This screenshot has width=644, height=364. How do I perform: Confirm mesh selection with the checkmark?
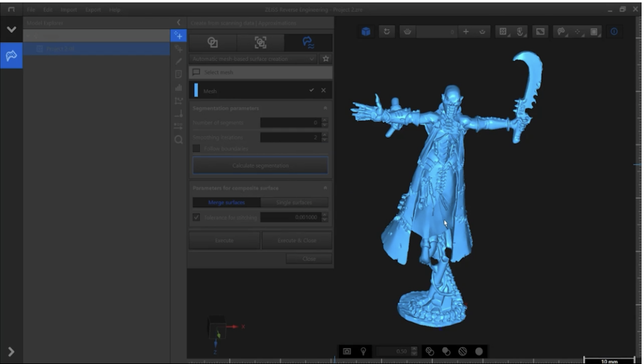(311, 91)
